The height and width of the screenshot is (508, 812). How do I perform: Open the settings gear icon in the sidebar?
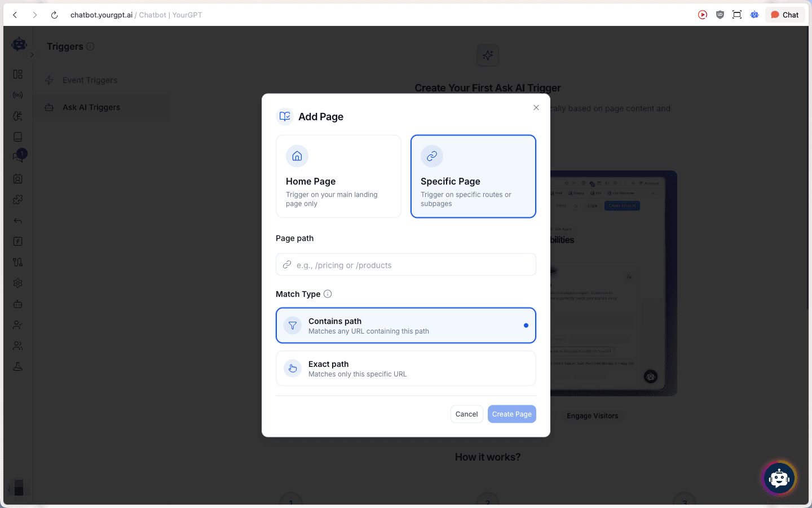click(17, 283)
